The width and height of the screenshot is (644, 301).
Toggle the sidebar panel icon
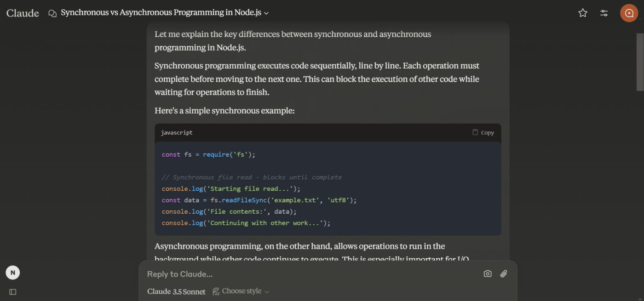pyautogui.click(x=13, y=292)
